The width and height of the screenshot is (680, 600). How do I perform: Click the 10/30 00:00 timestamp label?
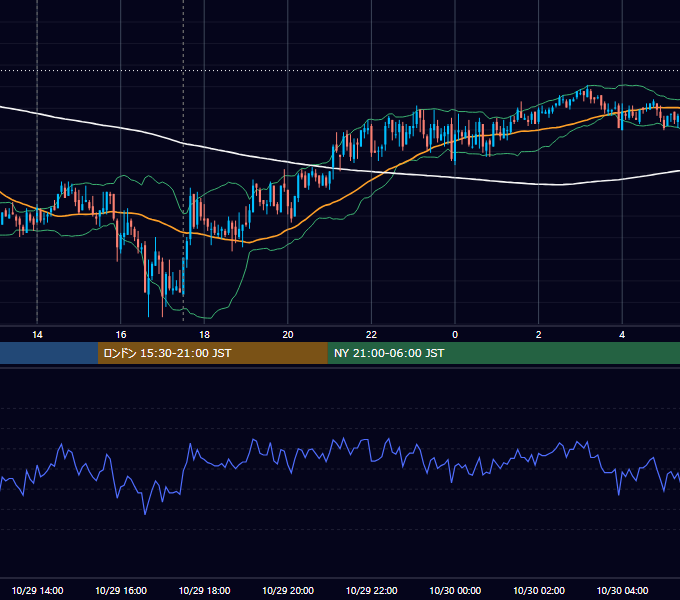pos(455,590)
